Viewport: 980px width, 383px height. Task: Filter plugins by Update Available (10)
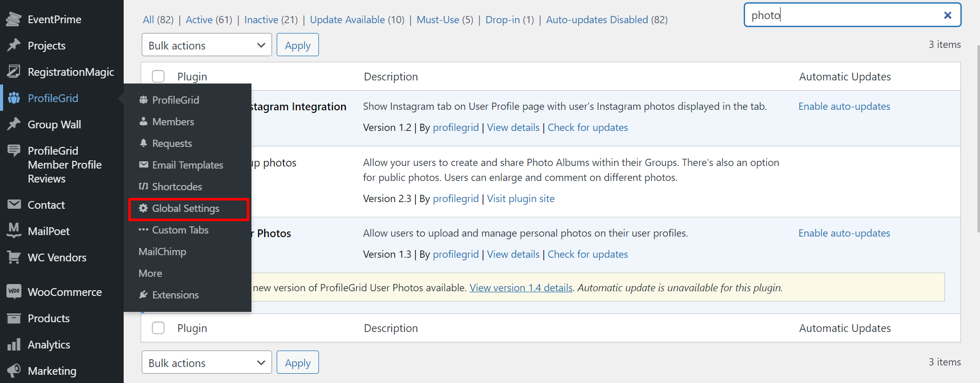[x=357, y=20]
